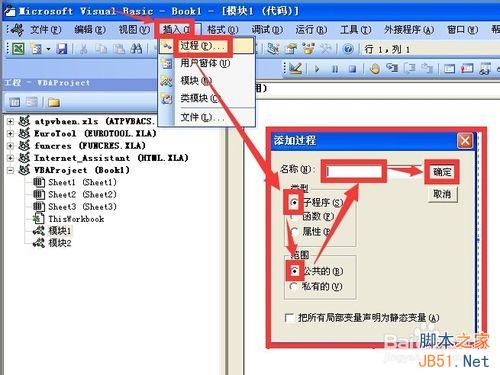Click the 确定 button in the dialog
Screen dimensions: 500x375
(442, 172)
